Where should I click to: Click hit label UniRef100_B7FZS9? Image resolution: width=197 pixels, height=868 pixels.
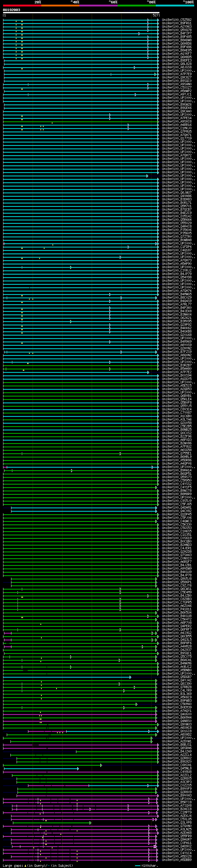click(x=177, y=352)
